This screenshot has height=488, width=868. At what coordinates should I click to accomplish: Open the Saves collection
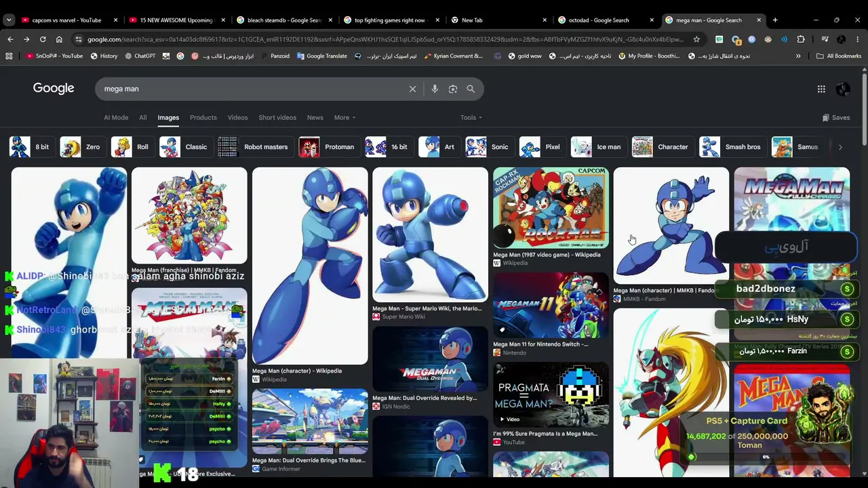[x=836, y=118]
